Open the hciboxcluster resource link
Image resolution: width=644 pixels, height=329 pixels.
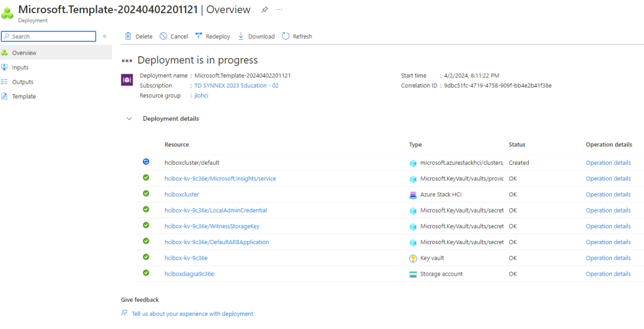point(182,194)
